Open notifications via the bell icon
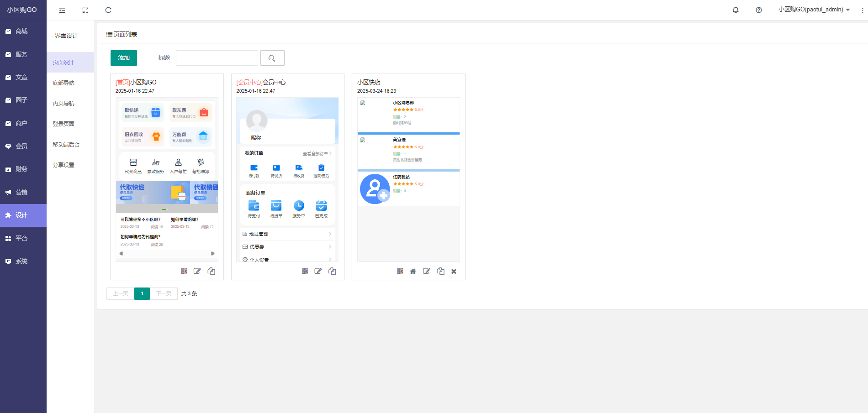This screenshot has width=868, height=413. click(x=736, y=10)
